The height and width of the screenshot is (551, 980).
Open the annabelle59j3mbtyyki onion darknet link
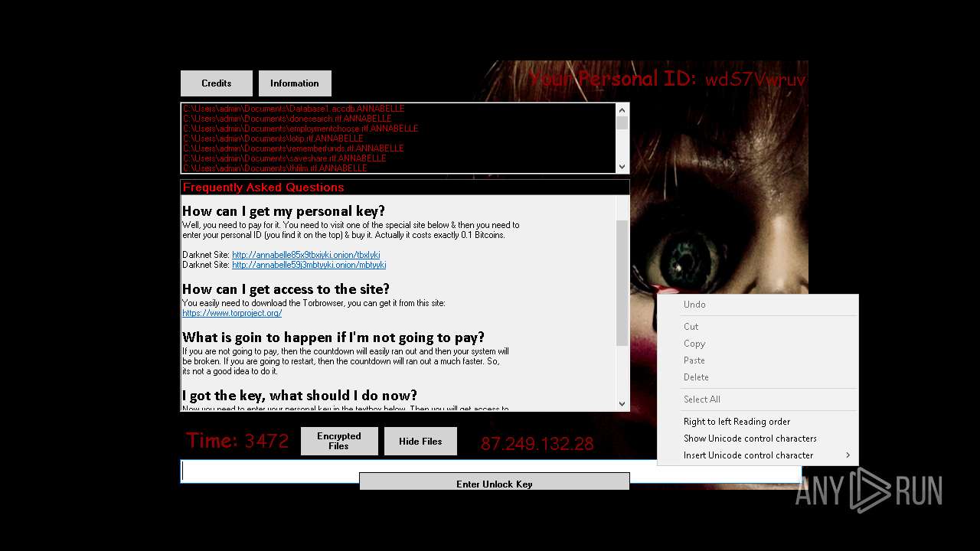tap(309, 265)
